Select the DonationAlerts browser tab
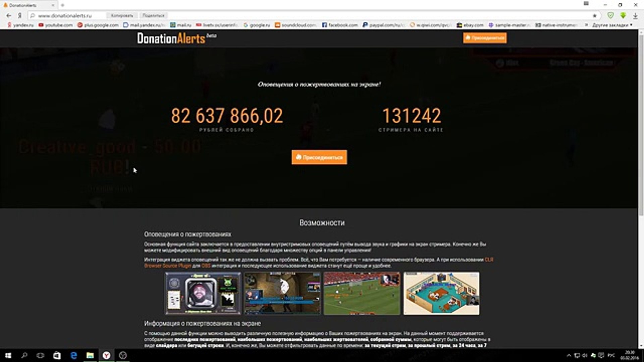Image resolution: width=644 pixels, height=362 pixels. (x=29, y=5)
